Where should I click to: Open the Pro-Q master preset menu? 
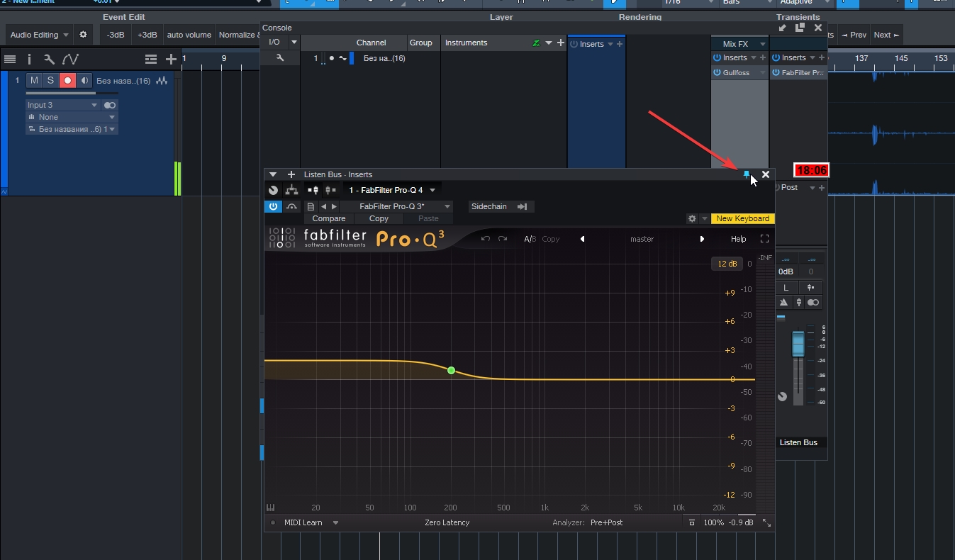[642, 239]
